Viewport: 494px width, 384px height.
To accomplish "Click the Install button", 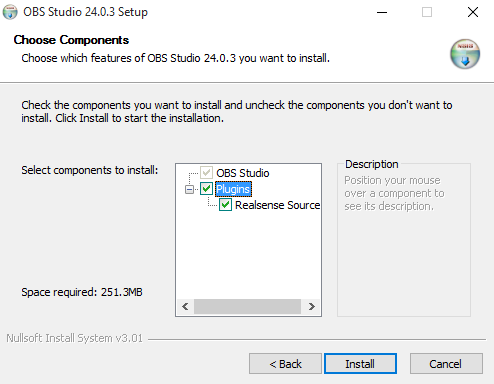I will [360, 363].
